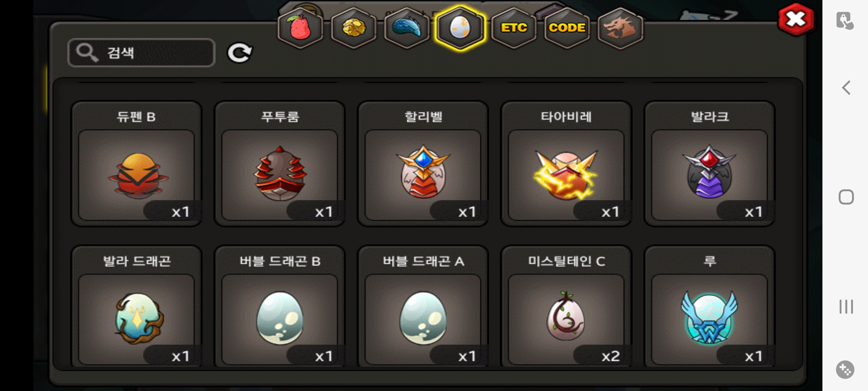Select the bronze dragon head category tab

[x=620, y=28]
